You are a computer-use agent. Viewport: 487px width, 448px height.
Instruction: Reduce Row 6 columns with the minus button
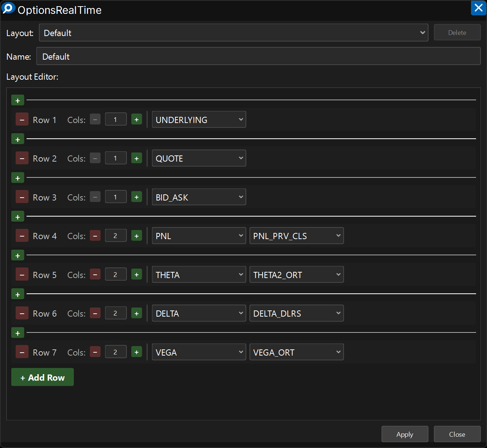tap(95, 313)
